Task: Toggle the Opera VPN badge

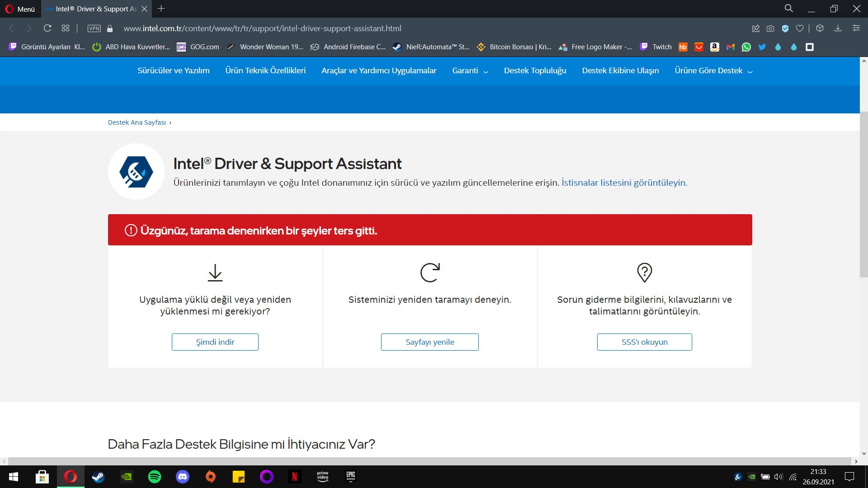Action: [x=94, y=28]
